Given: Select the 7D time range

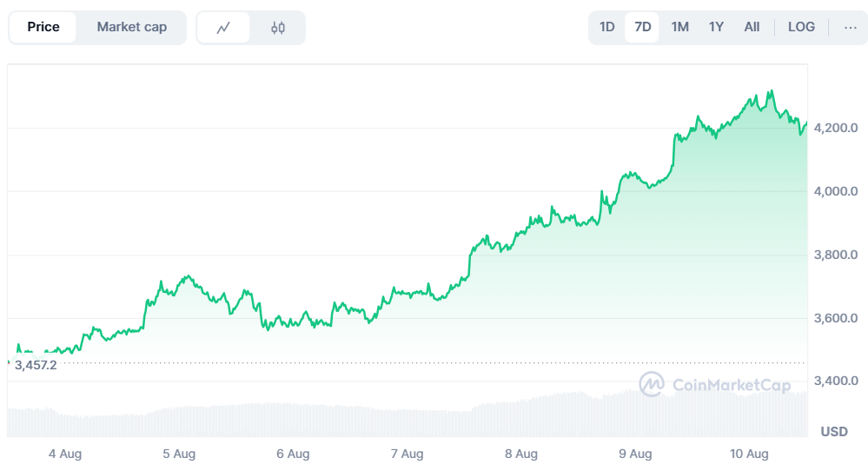Looking at the screenshot, I should 642,27.
